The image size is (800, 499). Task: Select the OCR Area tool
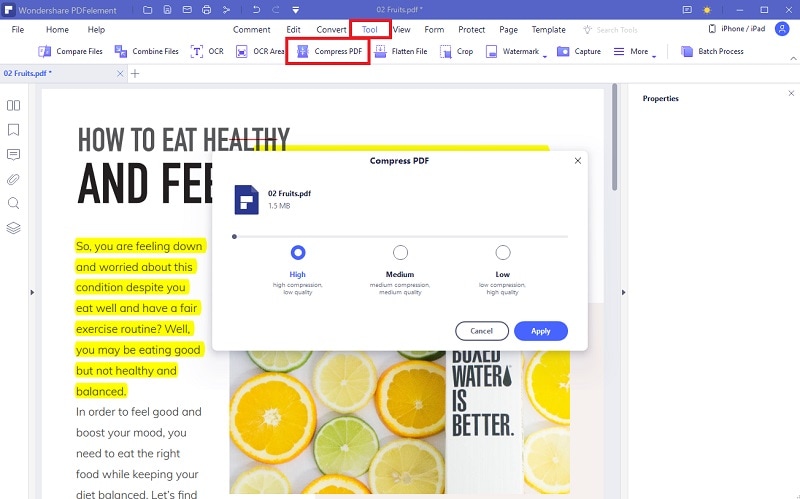260,51
